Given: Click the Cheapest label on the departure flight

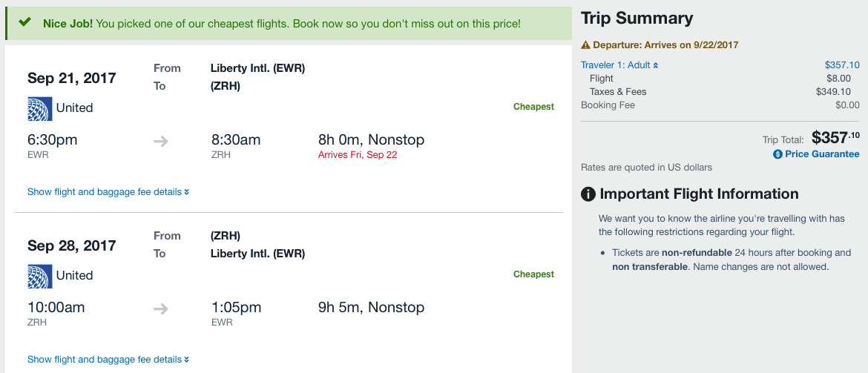Looking at the screenshot, I should 533,107.
